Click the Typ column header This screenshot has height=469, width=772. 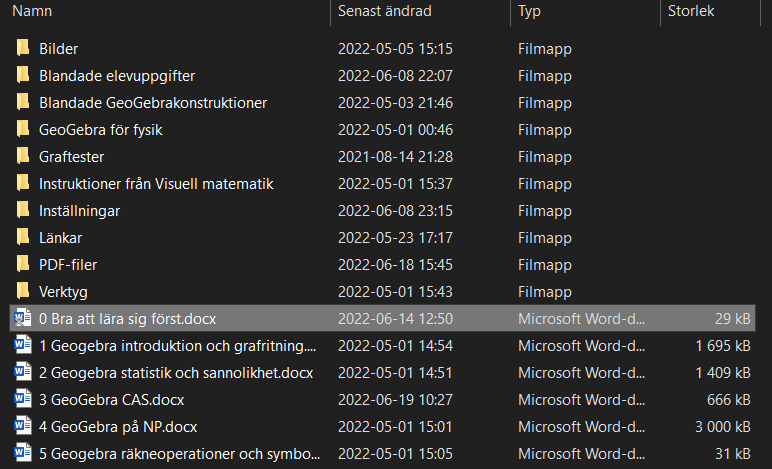coord(529,11)
